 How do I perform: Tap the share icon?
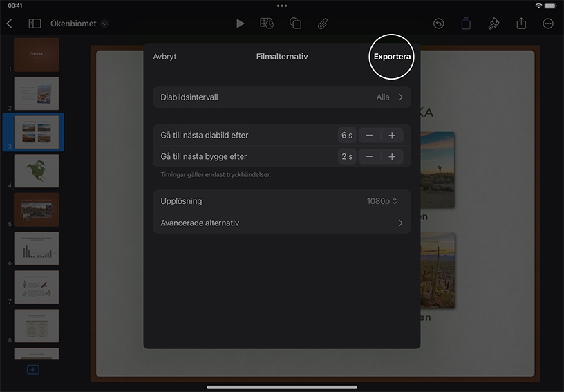tap(521, 24)
